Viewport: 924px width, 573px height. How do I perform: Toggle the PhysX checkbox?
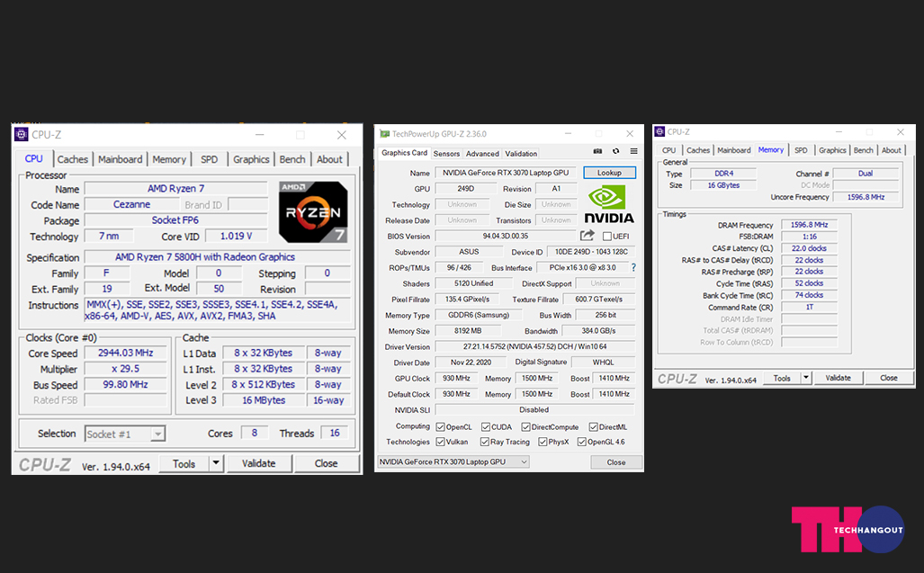click(x=543, y=442)
